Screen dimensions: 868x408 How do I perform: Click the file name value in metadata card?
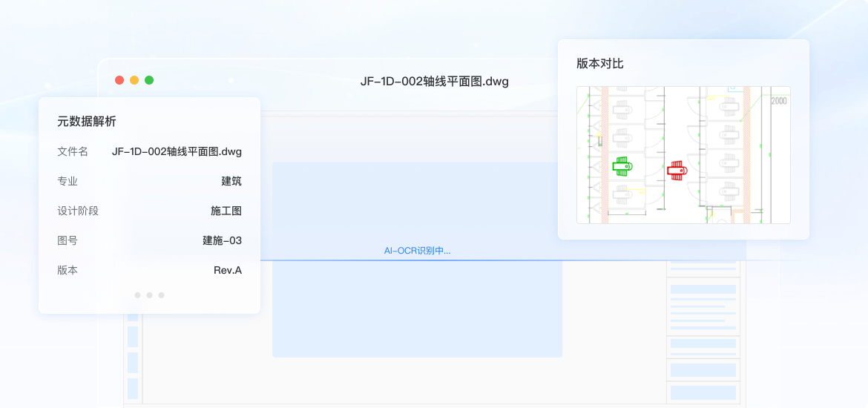[177, 151]
